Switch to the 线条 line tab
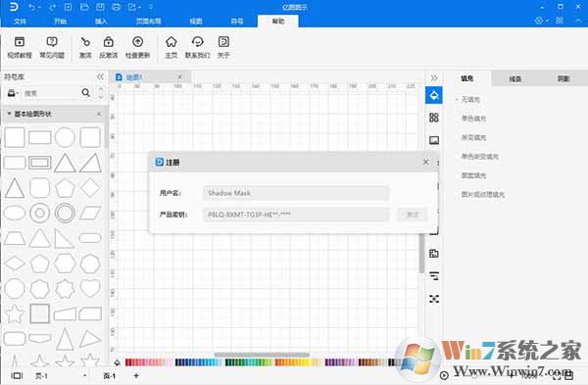 pos(515,78)
